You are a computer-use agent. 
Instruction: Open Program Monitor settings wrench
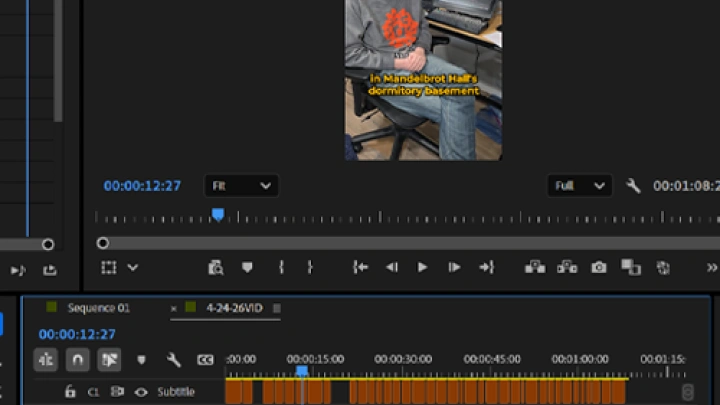(x=633, y=186)
